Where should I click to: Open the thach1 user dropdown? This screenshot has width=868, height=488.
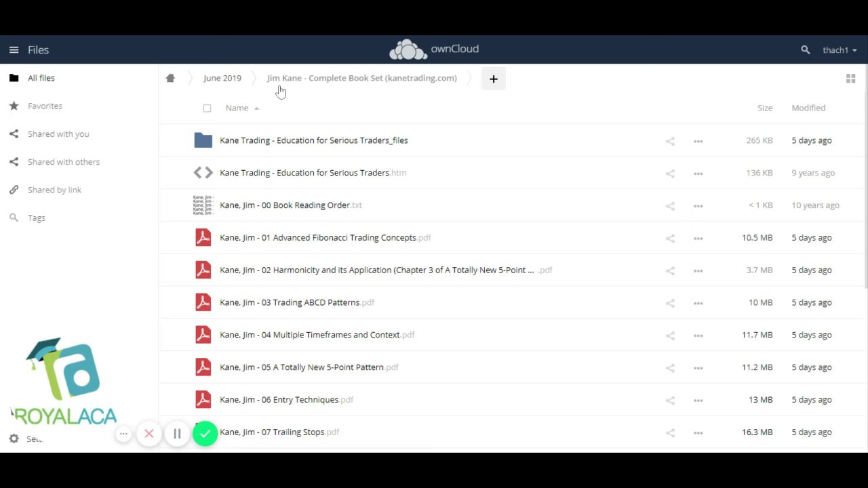click(x=840, y=50)
